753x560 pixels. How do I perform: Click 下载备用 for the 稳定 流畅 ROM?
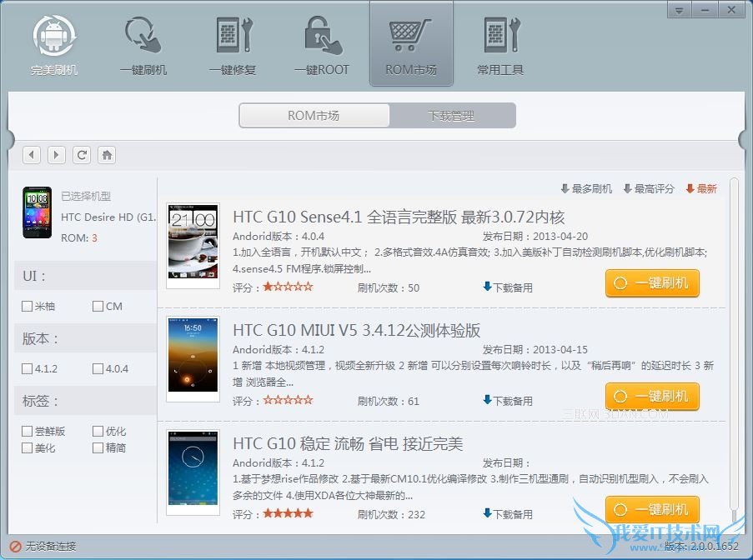coord(508,514)
